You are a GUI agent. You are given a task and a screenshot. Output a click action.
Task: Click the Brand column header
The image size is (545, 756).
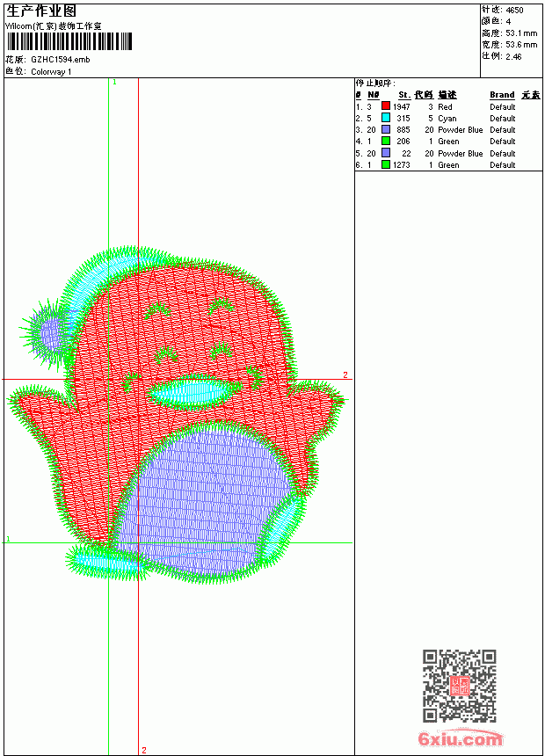coord(502,95)
